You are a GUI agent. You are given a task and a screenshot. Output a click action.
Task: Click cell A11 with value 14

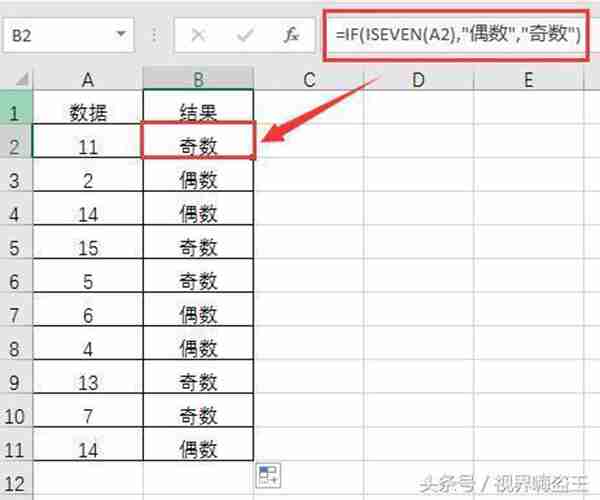point(88,444)
